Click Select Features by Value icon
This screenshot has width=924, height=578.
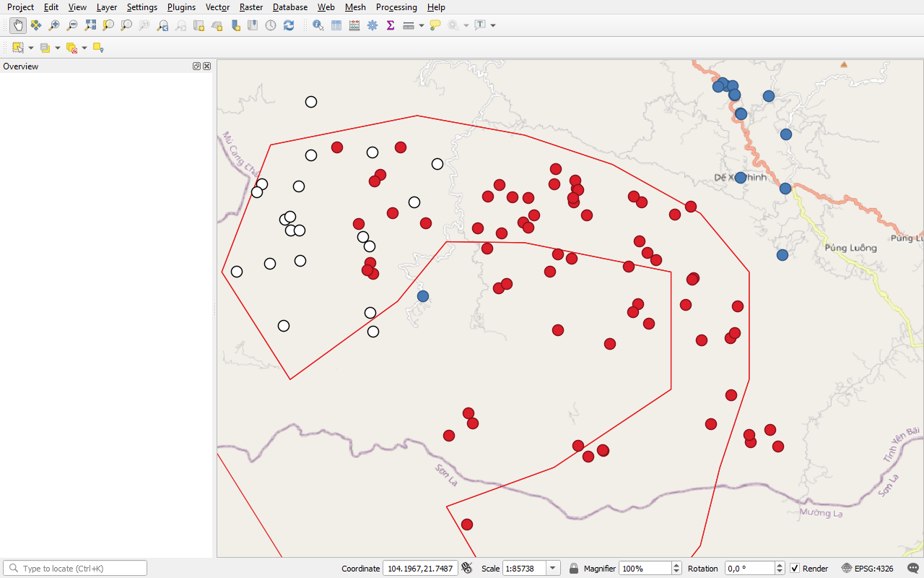45,48
